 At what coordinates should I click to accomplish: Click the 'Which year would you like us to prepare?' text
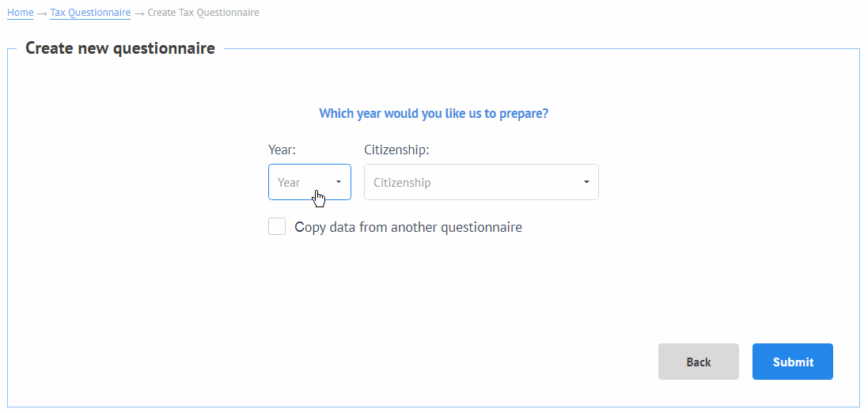pyautogui.click(x=434, y=113)
